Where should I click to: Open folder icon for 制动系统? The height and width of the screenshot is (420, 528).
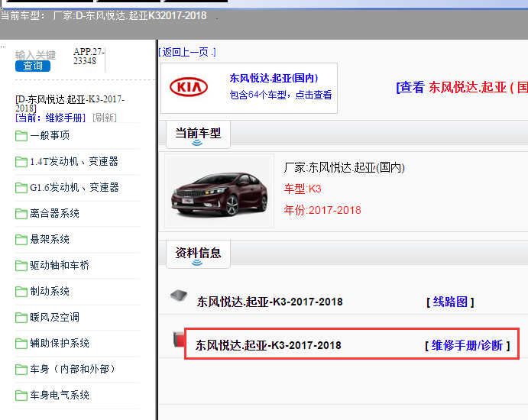click(x=21, y=292)
